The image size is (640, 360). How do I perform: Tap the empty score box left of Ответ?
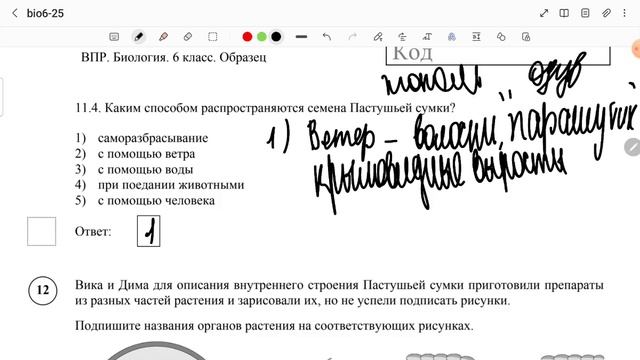click(x=42, y=231)
